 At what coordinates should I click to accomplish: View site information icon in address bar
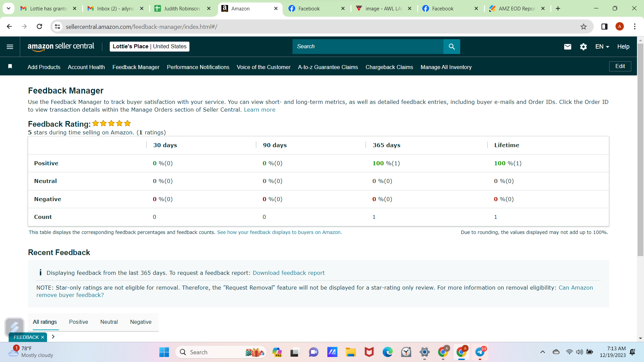coord(58,26)
